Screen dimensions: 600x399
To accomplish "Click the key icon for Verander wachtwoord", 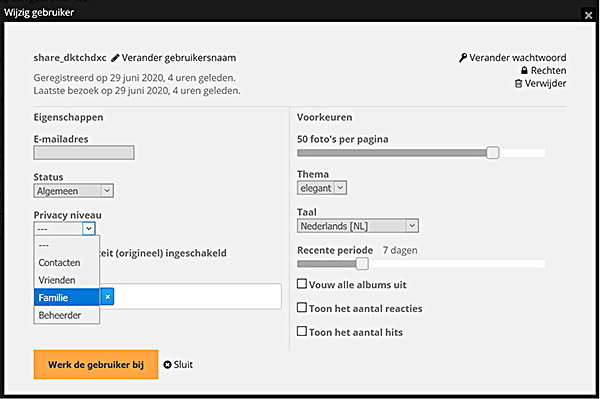I will coord(463,58).
